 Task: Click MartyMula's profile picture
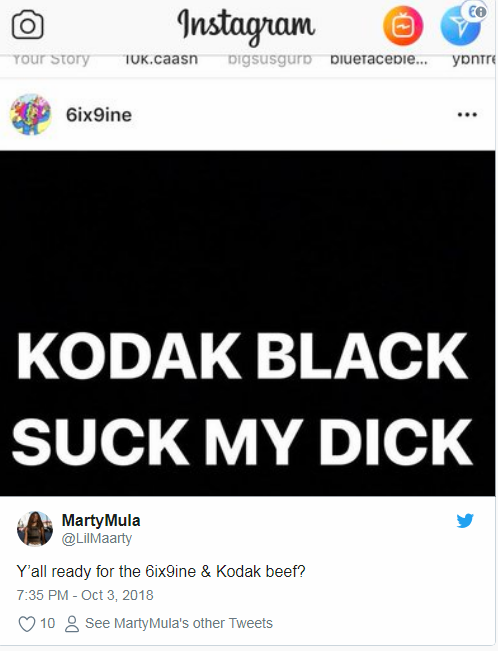35,529
